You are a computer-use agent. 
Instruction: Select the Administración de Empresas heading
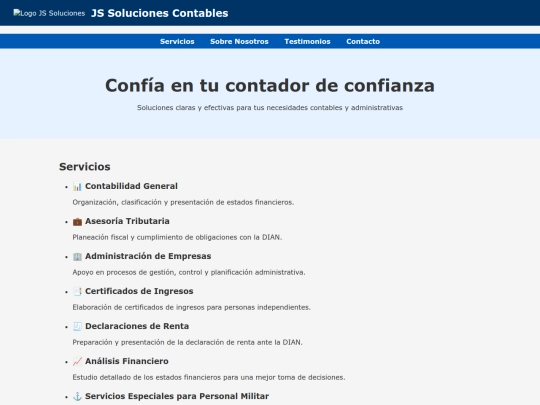148,256
